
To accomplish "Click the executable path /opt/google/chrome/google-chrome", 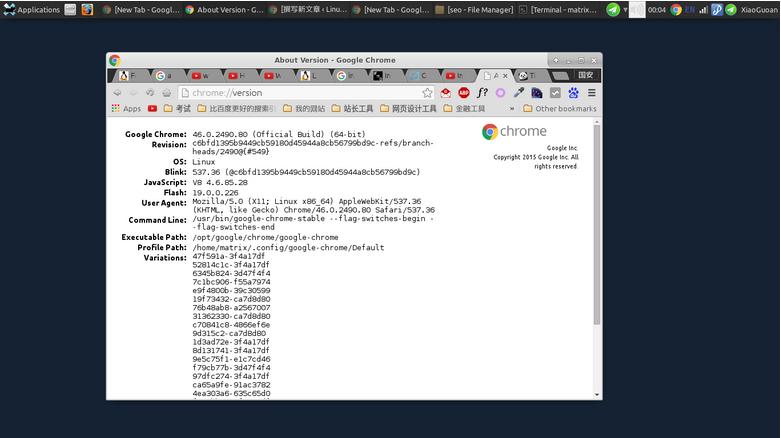I will tap(265, 237).
